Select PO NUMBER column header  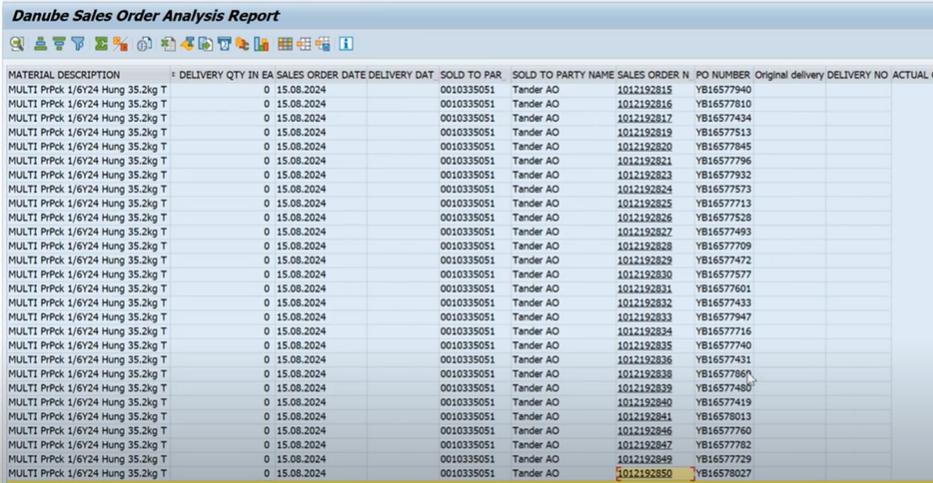724,75
